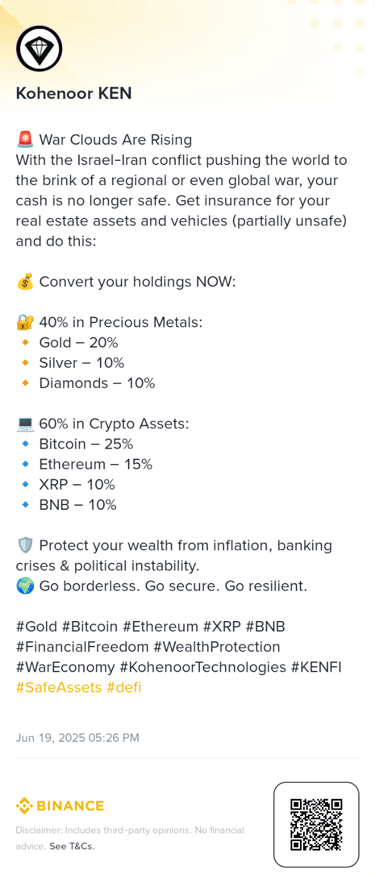Click the shield emoji icon
Screen dimensions: 375x877
coord(25,545)
